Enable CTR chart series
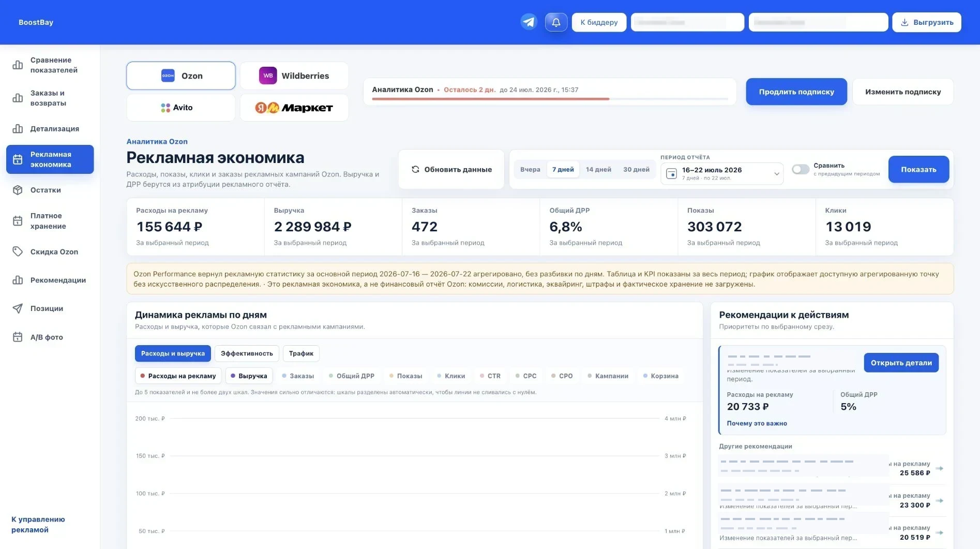 click(x=490, y=376)
